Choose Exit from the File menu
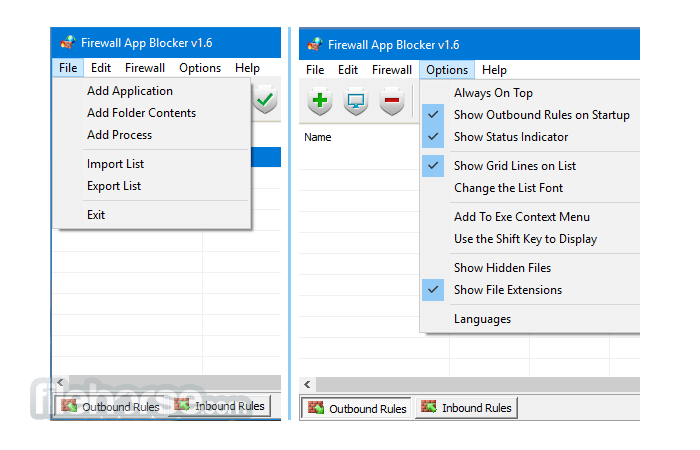Image resolution: width=700 pixels, height=450 pixels. coord(152,215)
